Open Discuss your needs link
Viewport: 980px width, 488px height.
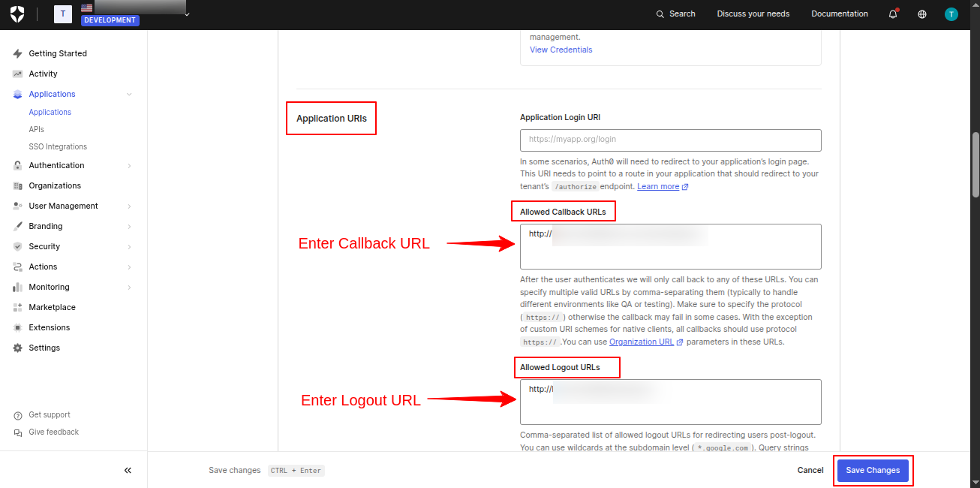point(753,14)
